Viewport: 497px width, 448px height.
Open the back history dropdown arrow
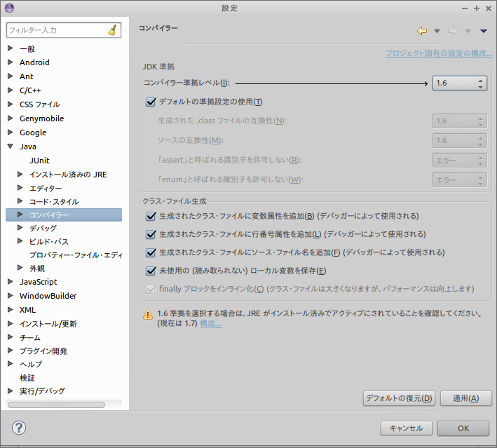coord(437,31)
